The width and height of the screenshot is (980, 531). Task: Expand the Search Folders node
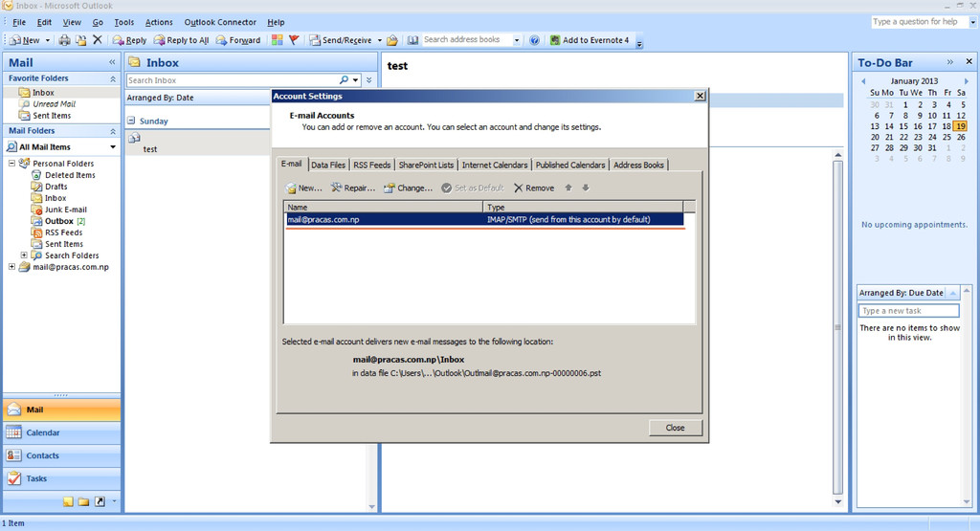[x=24, y=254]
